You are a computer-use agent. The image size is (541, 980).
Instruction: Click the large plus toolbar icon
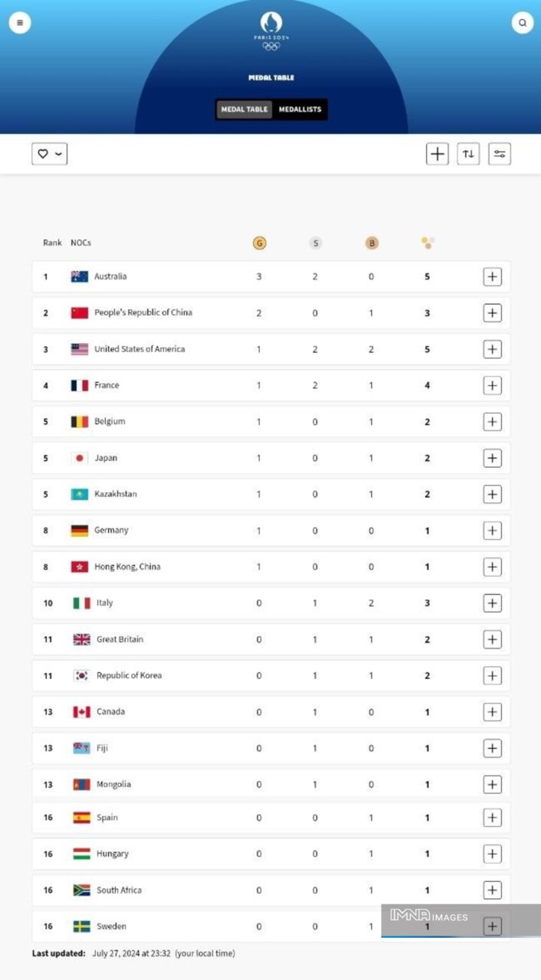pyautogui.click(x=437, y=154)
